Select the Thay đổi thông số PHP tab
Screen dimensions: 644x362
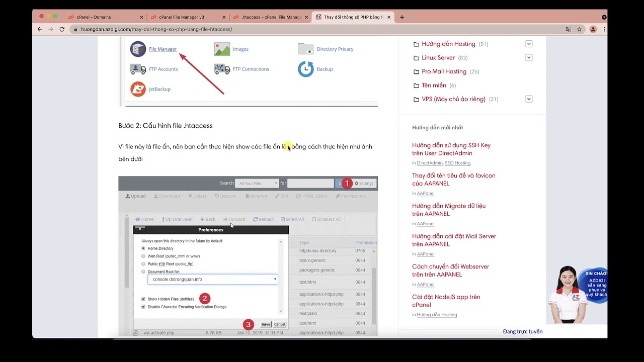(353, 17)
